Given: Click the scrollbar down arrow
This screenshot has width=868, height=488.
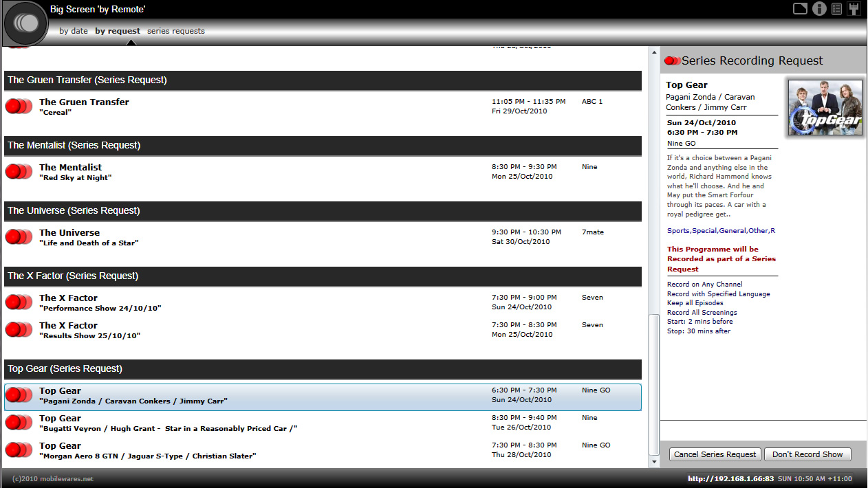Looking at the screenshot, I should coord(654,462).
